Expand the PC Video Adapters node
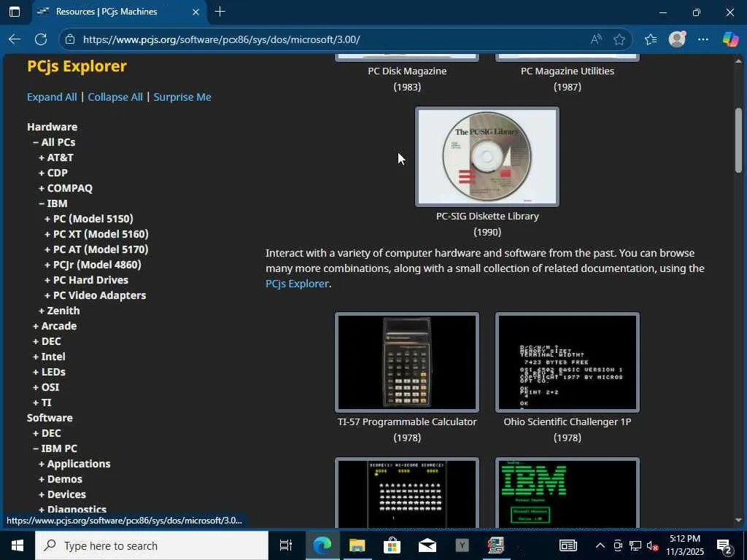This screenshot has width=747, height=560. pos(95,295)
